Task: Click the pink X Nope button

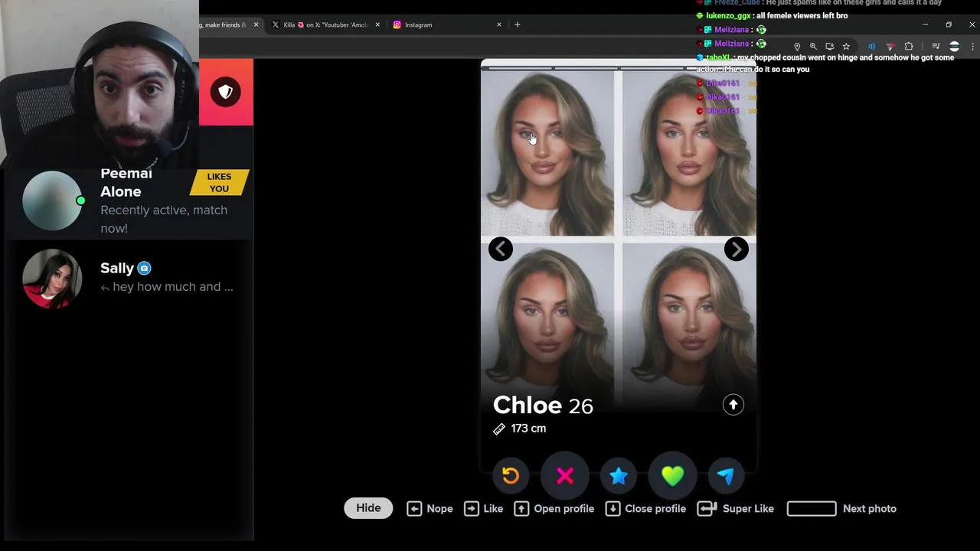Action: tap(565, 475)
